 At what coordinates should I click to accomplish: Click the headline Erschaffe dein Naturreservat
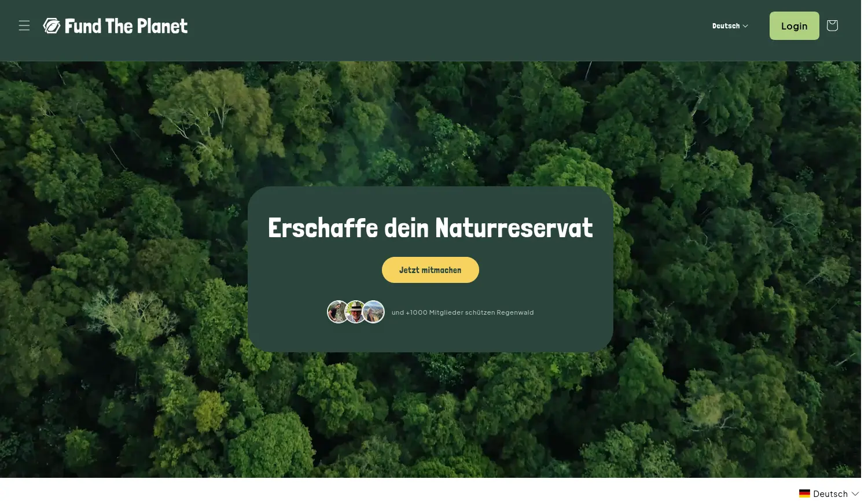pos(430,227)
